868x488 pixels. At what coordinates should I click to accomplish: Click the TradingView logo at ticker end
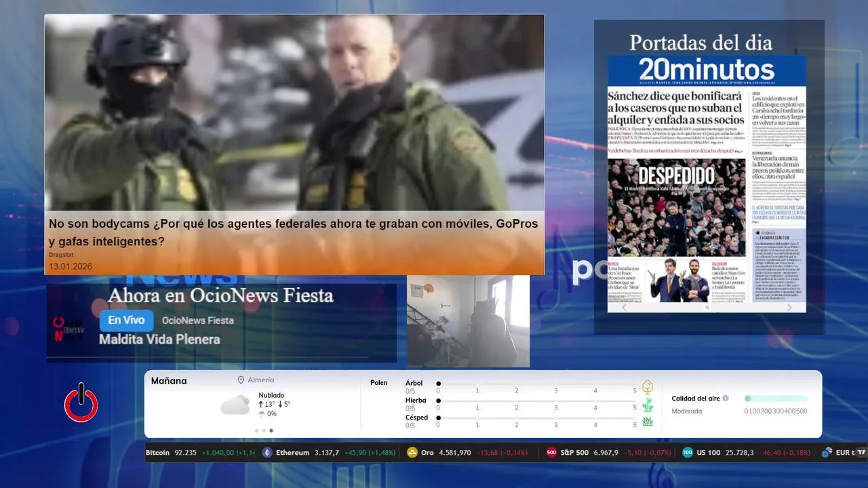[x=861, y=453]
